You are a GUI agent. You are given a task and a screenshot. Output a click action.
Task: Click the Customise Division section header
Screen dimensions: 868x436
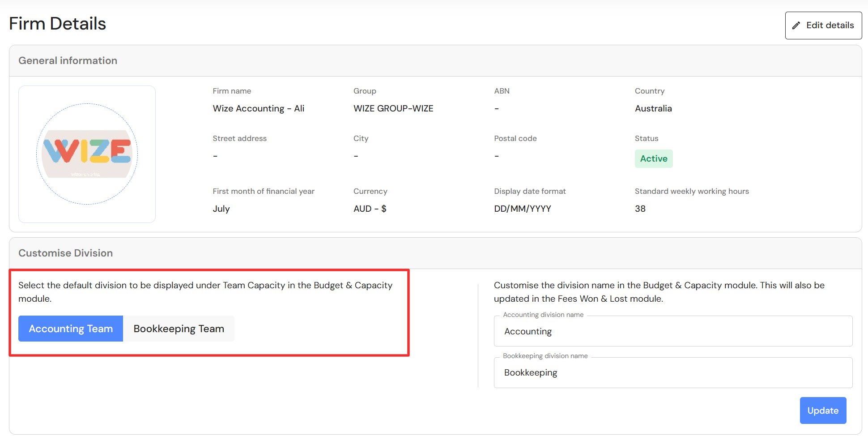pos(66,253)
